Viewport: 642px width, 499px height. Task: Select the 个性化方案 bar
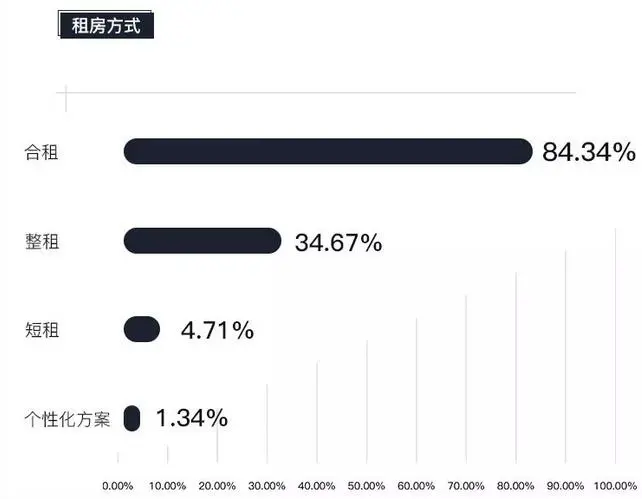click(132, 418)
